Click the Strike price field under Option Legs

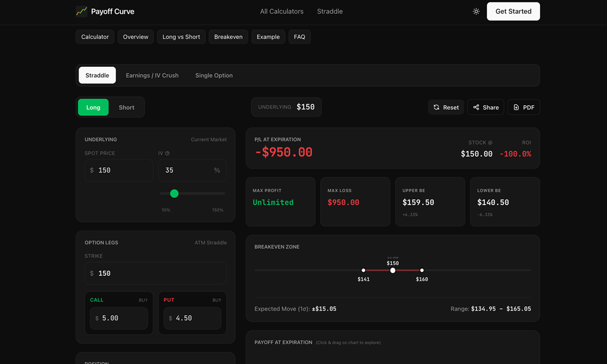[155, 273]
